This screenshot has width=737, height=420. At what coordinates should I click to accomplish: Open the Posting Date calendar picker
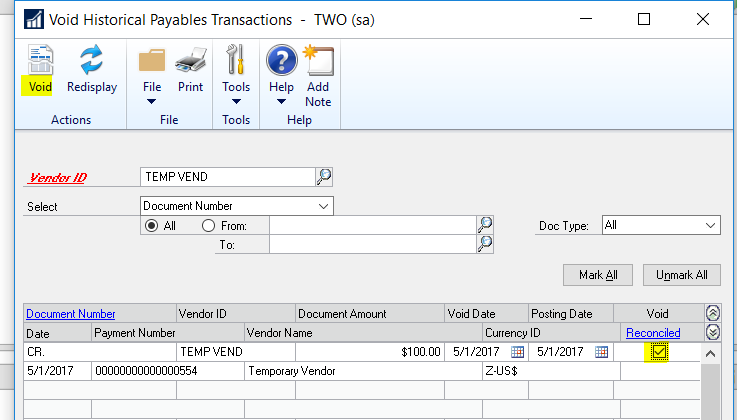(601, 352)
